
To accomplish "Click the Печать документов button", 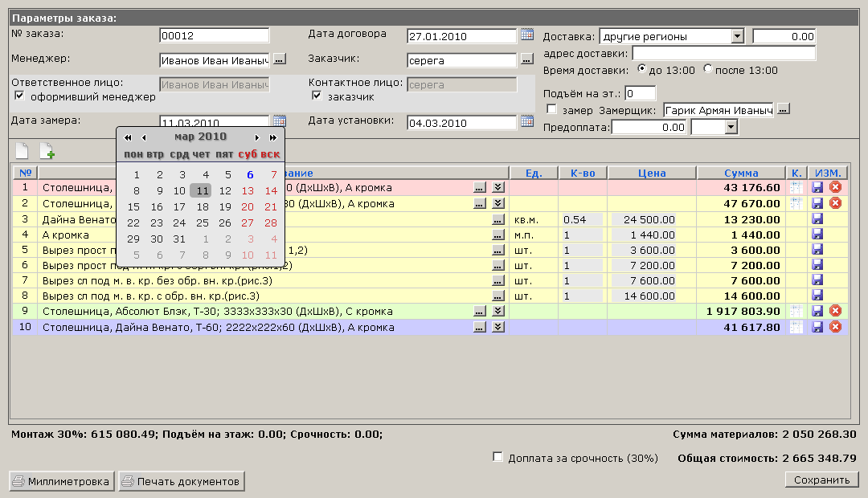I will click(182, 481).
